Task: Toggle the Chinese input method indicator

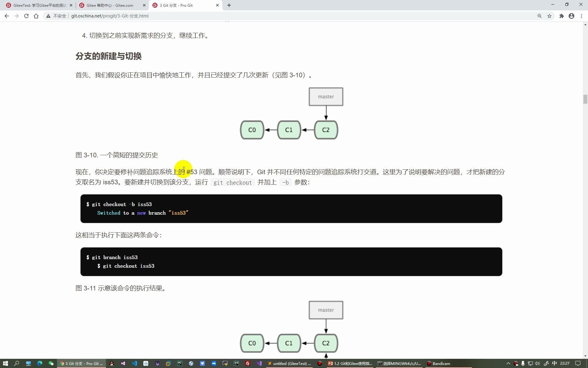Action: pyautogui.click(x=554, y=363)
